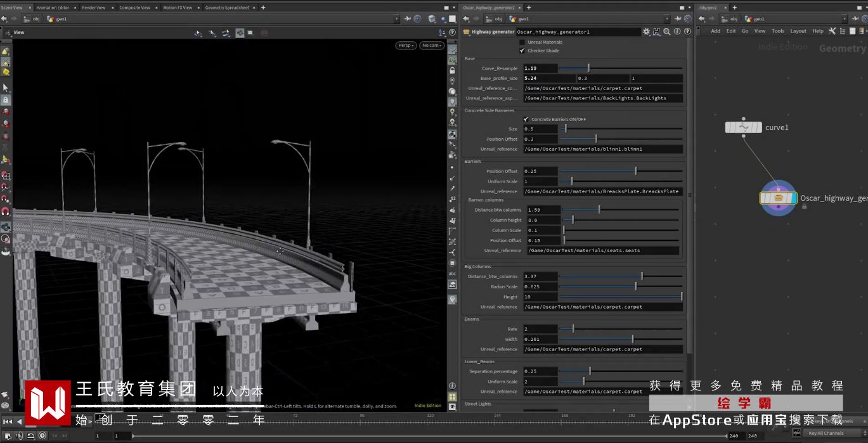This screenshot has height=443, width=868.
Task: Click the gear icon in the parameter pane
Action: (x=646, y=32)
